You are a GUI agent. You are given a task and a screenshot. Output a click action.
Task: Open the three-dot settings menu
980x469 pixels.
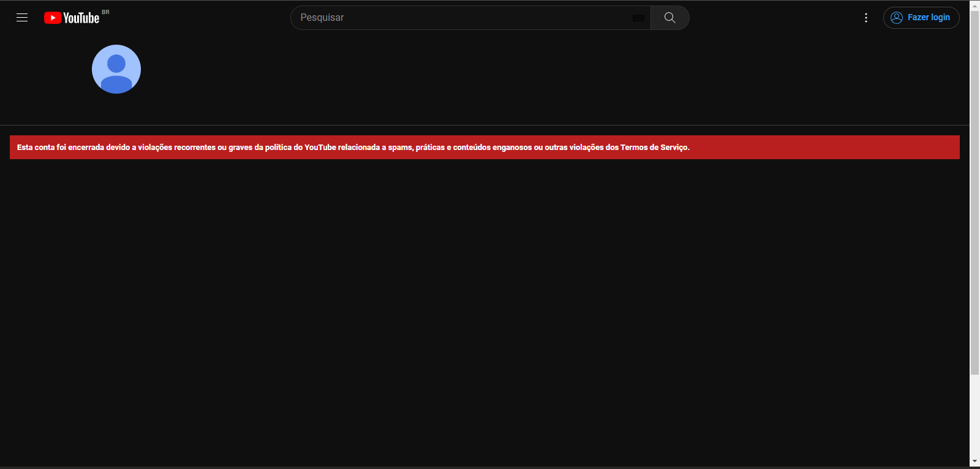pos(866,18)
